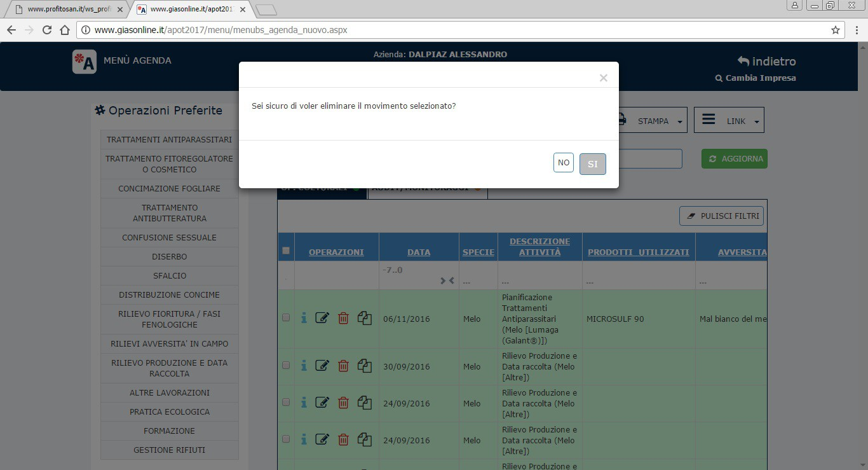Screen dimensions: 868x470
Task: Select DISTRIBUZIONE CONCIME operation
Action: pos(169,294)
